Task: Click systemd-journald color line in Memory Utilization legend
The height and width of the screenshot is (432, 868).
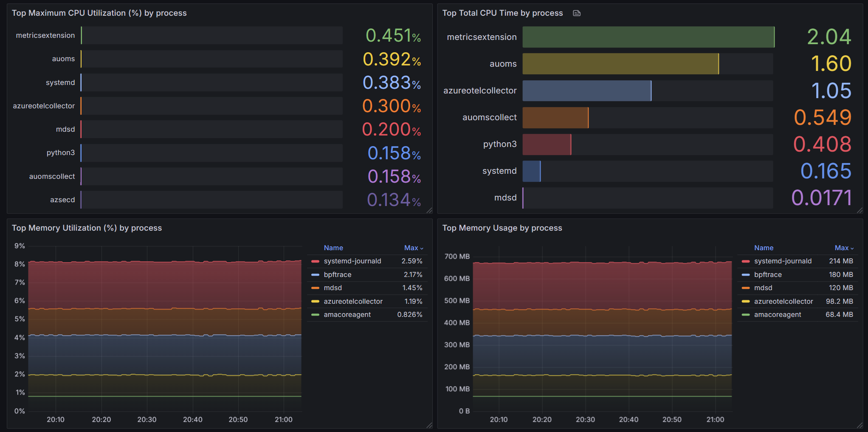Action: pyautogui.click(x=315, y=261)
